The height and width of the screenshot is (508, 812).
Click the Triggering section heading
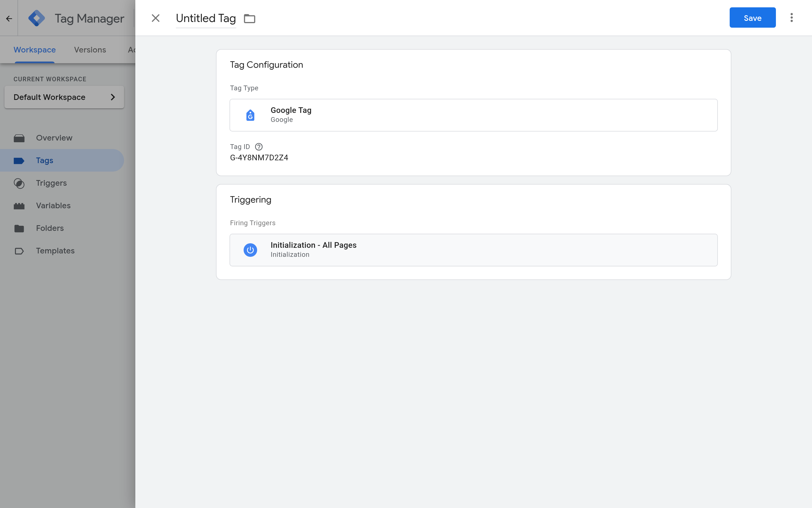[251, 200]
